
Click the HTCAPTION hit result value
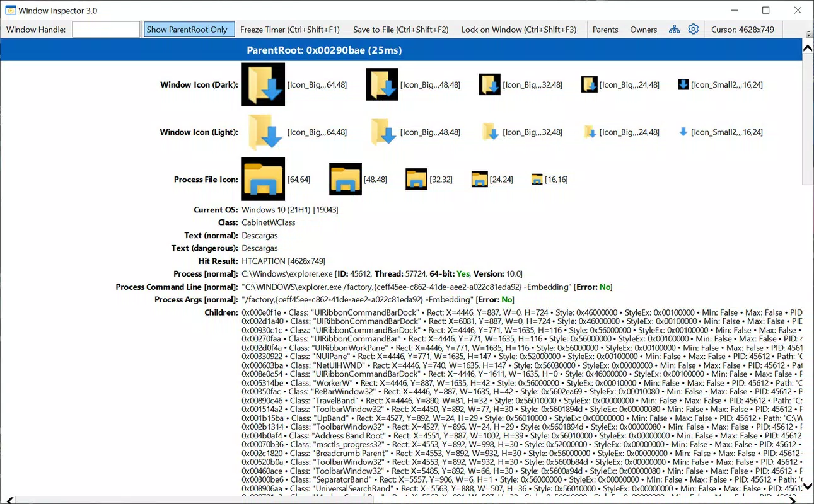283,261
